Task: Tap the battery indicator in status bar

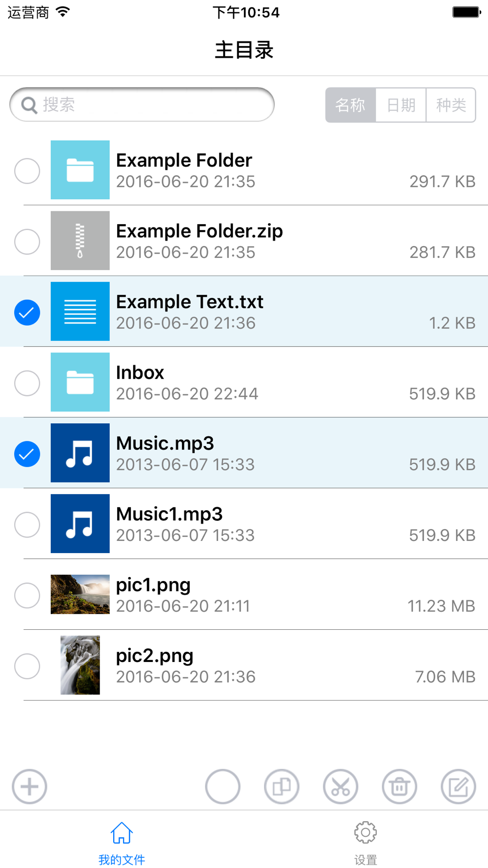Action: pos(467,12)
